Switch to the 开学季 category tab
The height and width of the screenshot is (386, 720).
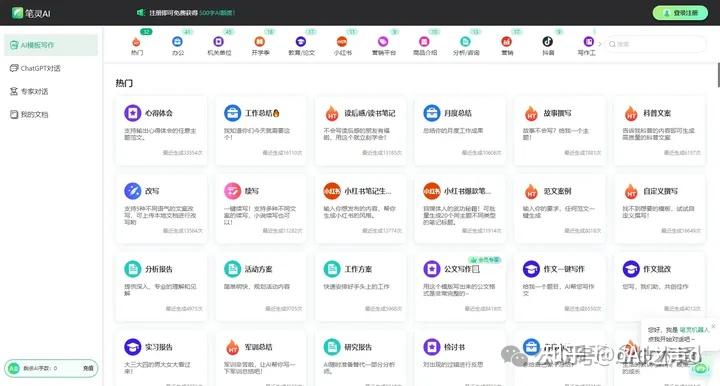pos(260,45)
